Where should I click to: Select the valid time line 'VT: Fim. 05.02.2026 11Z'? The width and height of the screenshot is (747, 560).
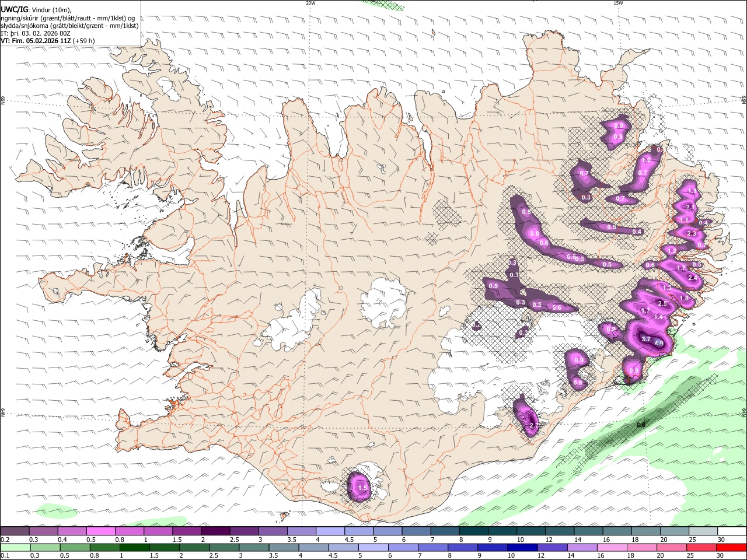tap(36, 41)
